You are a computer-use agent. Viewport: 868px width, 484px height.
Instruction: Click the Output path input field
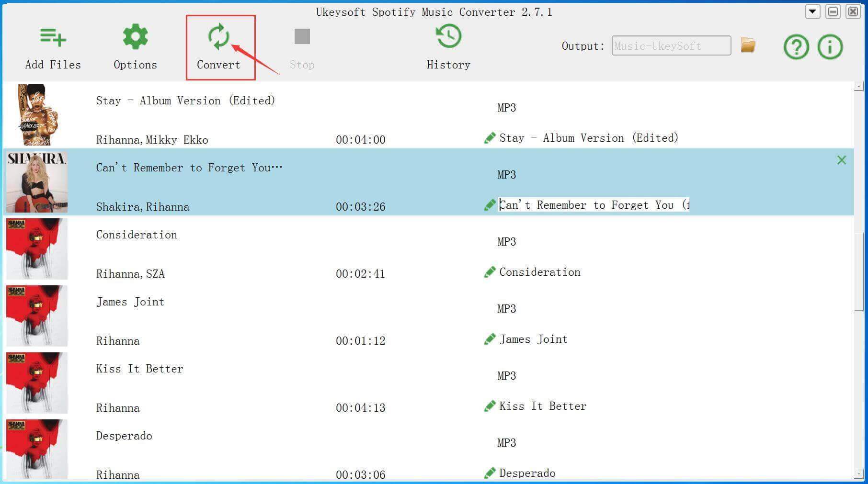[x=671, y=46]
